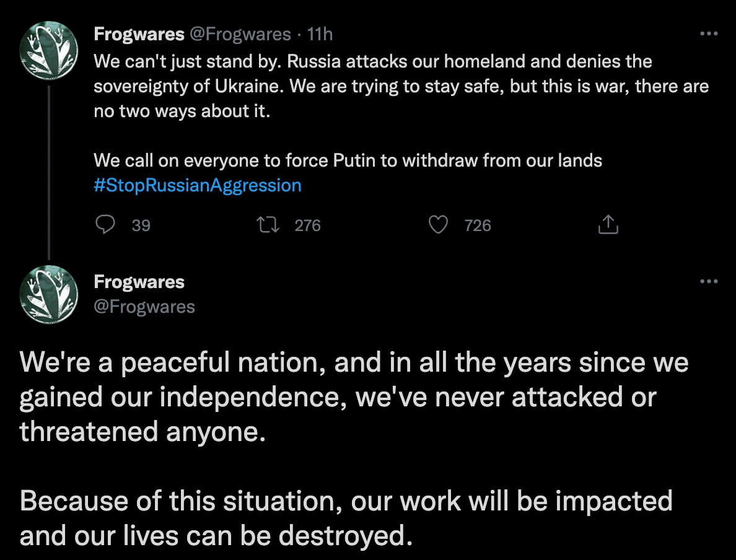
Task: Click the "Because of this situation" paragraph
Action: 346,517
